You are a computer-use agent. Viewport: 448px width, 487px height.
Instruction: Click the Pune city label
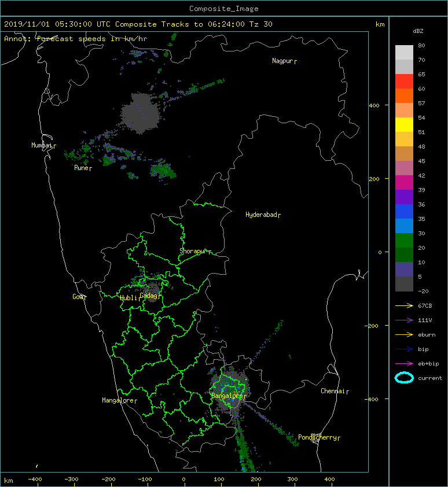pyautogui.click(x=81, y=168)
